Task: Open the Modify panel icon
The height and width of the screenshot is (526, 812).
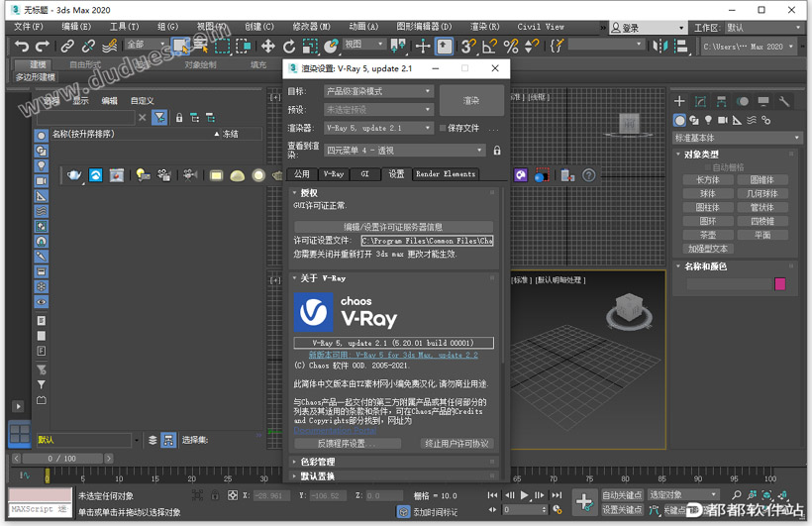Action: [x=701, y=101]
